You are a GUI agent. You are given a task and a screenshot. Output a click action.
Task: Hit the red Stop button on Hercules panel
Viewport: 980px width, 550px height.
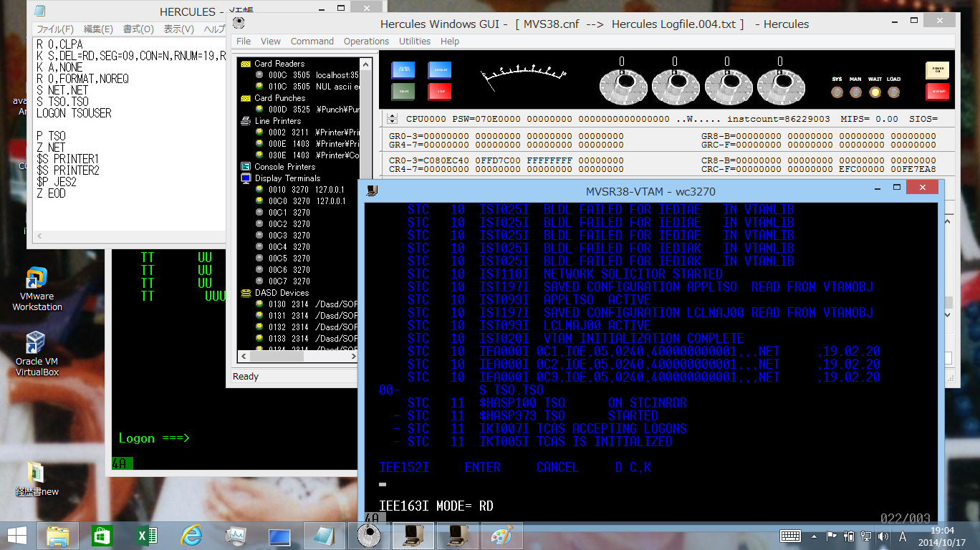[x=439, y=92]
